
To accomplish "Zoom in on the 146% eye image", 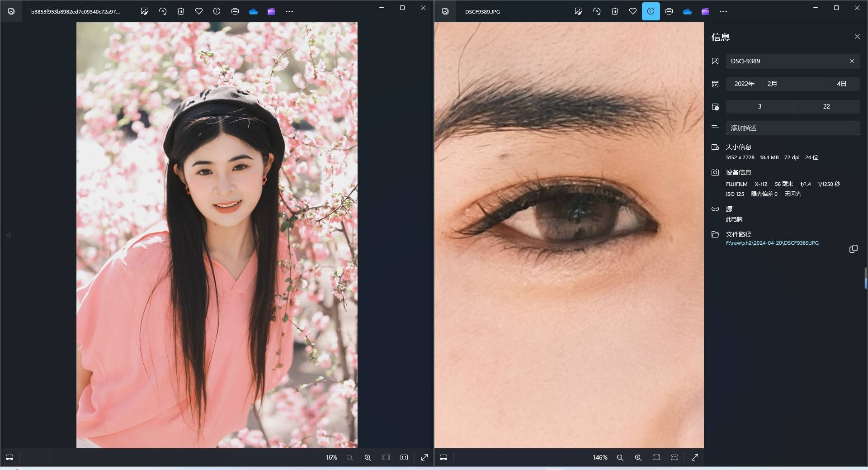I will pyautogui.click(x=638, y=457).
